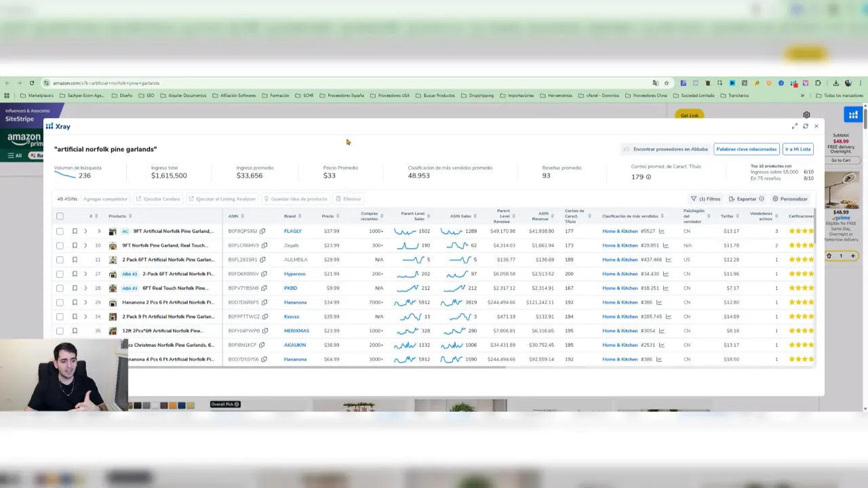Click the refresh icon in the Xray header
The width and height of the screenshot is (868, 488).
pyautogui.click(x=806, y=126)
